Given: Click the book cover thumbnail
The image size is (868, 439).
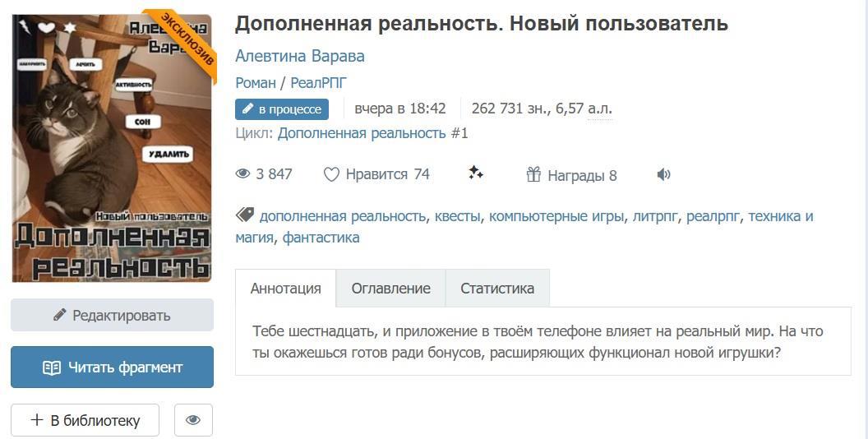Looking at the screenshot, I should click(x=112, y=148).
